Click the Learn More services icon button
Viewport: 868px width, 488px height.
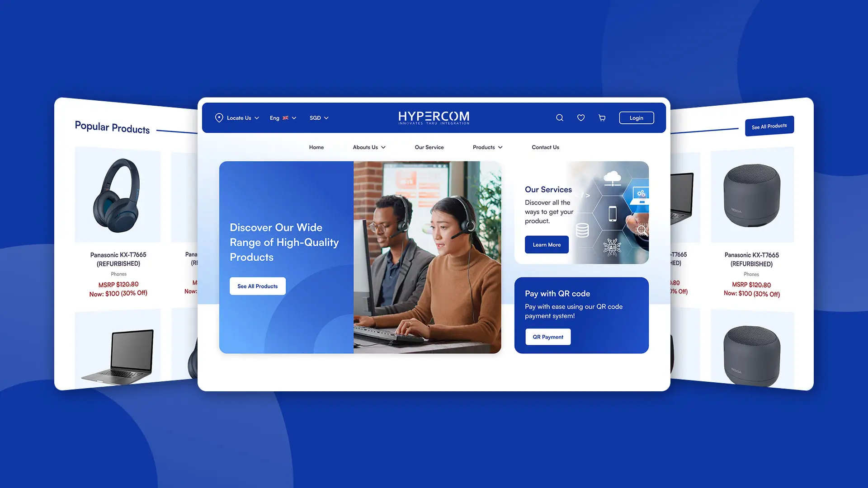point(547,244)
